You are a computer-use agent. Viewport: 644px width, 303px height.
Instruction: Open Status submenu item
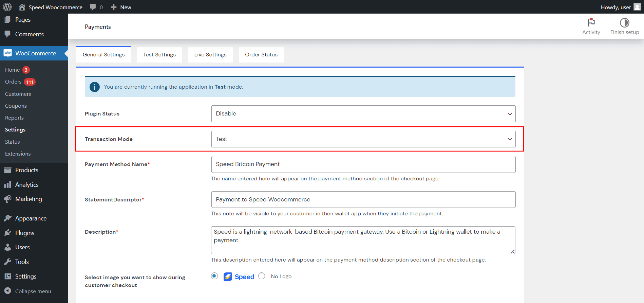pos(13,142)
